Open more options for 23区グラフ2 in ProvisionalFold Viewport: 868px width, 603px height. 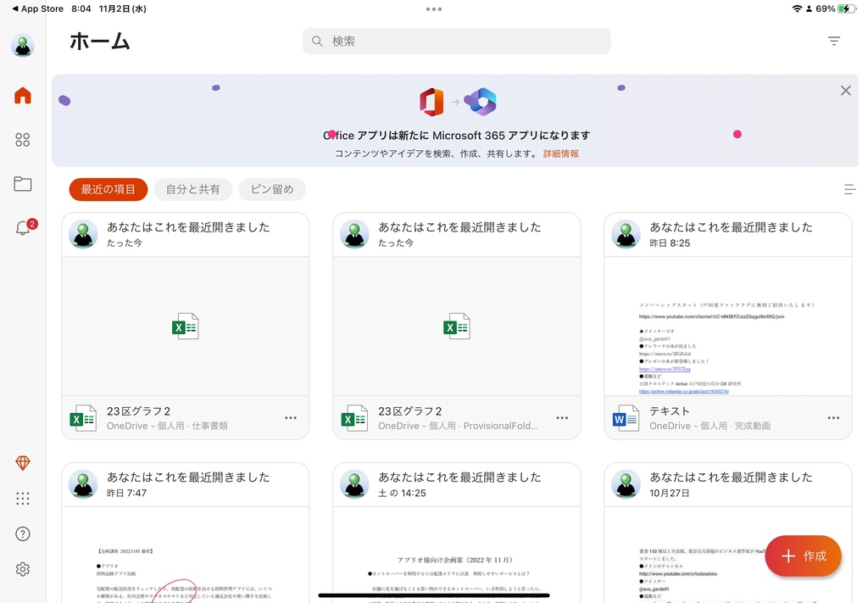click(x=562, y=418)
